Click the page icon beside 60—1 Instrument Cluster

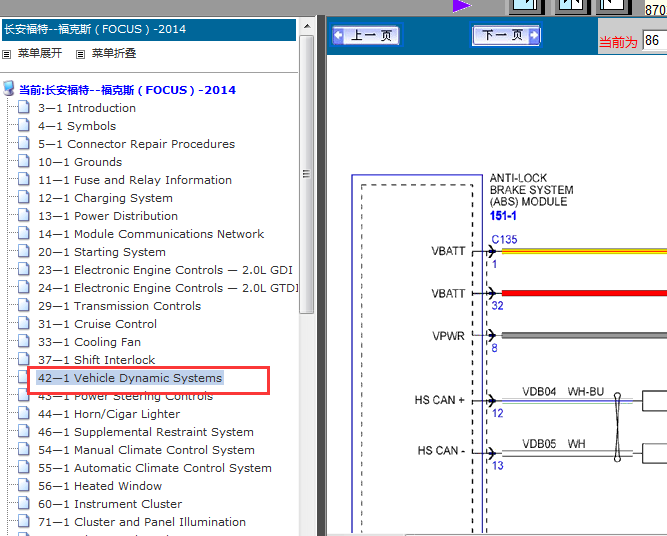[x=24, y=503]
